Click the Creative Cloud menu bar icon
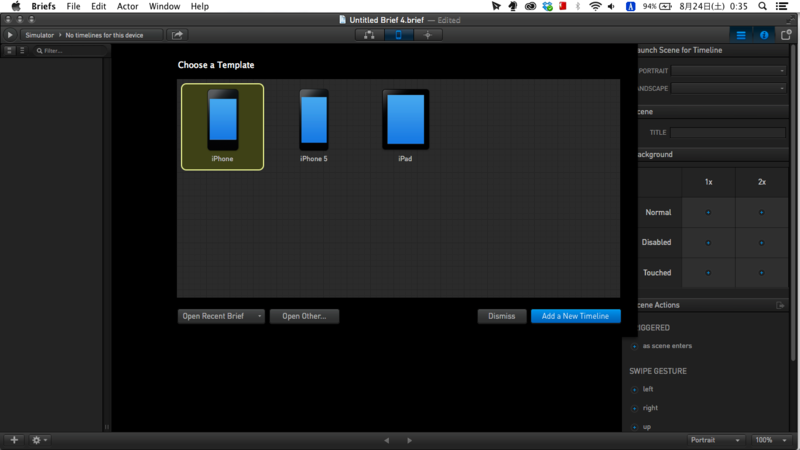This screenshot has width=800, height=450. click(530, 6)
